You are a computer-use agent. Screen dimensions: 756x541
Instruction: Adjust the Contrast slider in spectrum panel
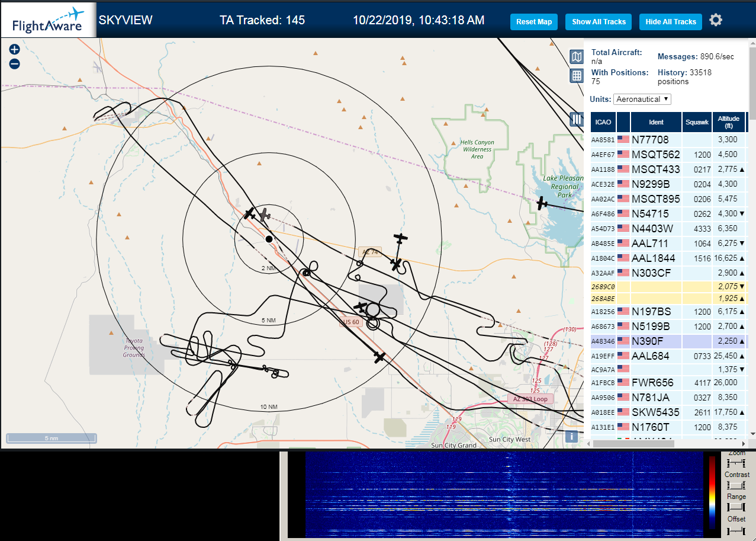click(736, 485)
